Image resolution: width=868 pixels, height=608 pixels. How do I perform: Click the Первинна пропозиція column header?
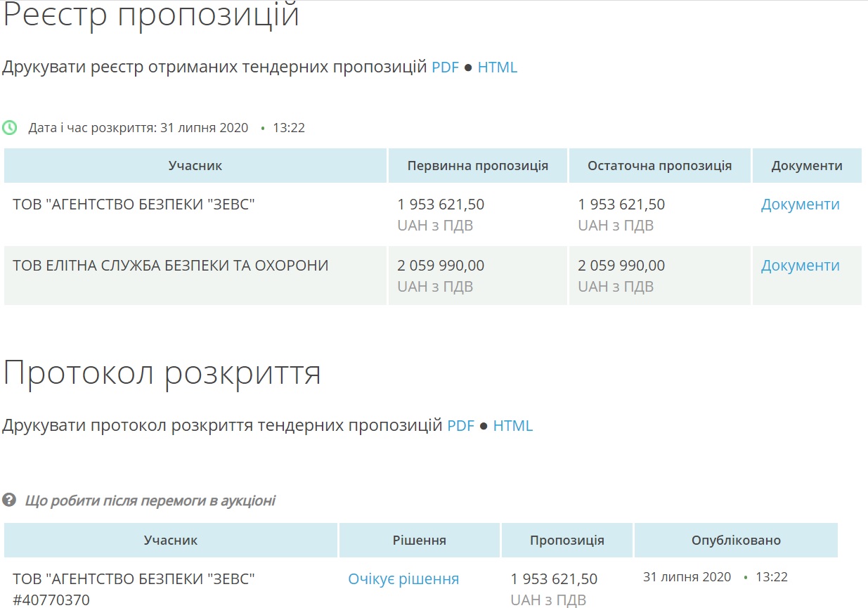[x=478, y=166]
